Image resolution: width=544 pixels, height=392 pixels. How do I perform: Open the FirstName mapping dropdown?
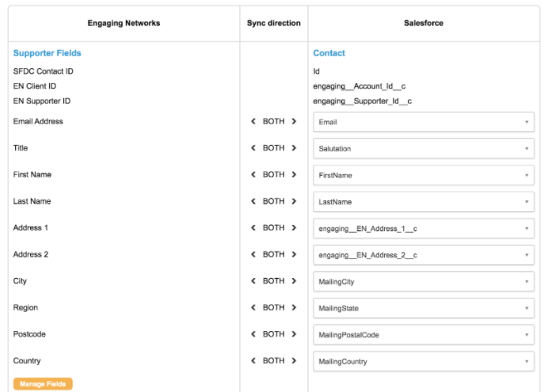click(x=423, y=175)
